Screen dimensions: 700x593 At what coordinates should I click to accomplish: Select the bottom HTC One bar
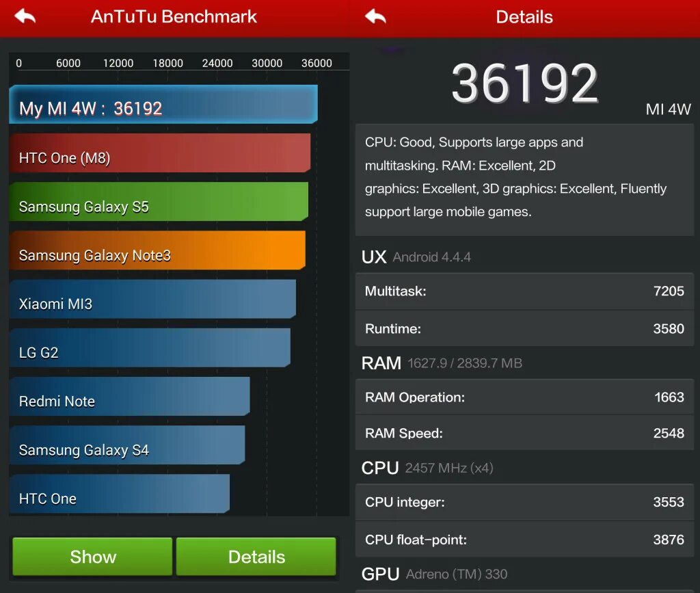click(x=119, y=493)
